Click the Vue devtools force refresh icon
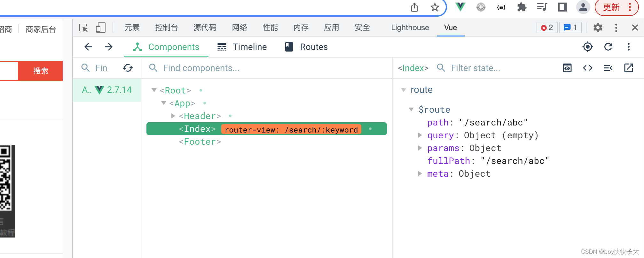The width and height of the screenshot is (644, 258). click(x=608, y=47)
